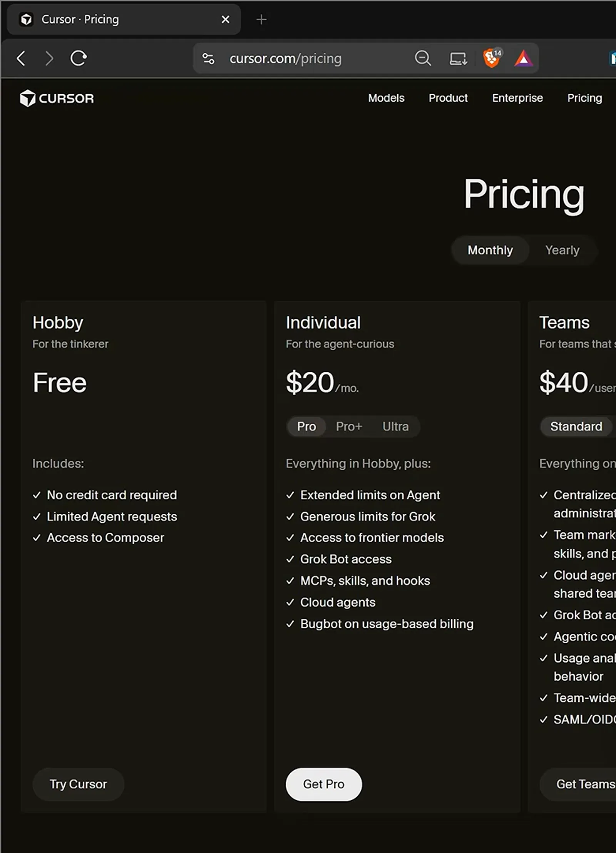Click the install app icon in address bar
Viewport: 616px width, 853px height.
coord(458,59)
